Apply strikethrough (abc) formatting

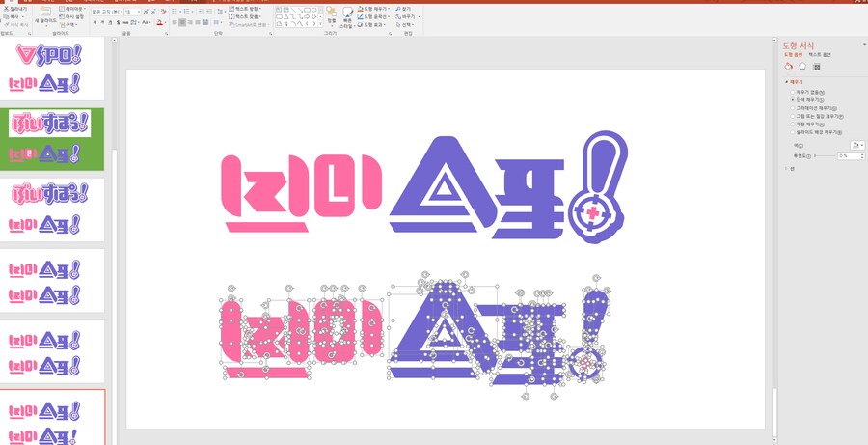pos(125,23)
